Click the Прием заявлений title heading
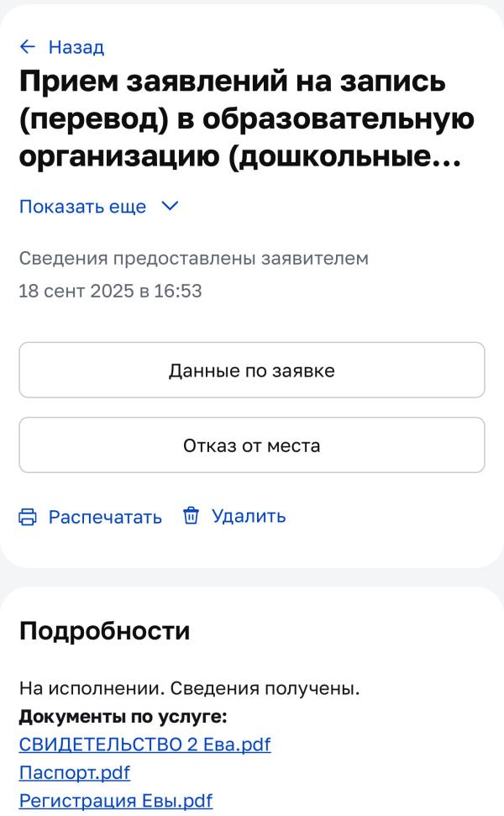This screenshot has height=816, width=504. [x=244, y=118]
